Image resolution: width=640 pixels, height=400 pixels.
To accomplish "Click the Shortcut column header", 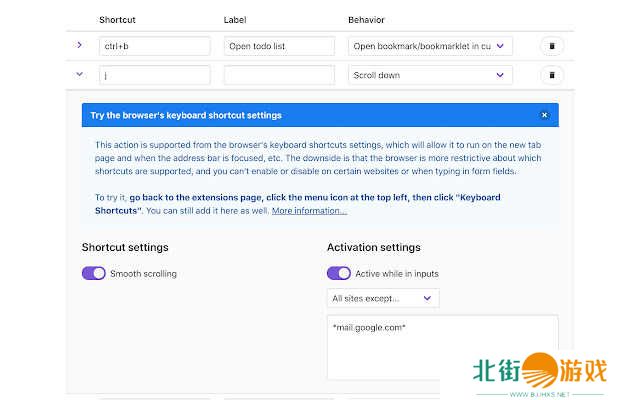I will click(119, 20).
